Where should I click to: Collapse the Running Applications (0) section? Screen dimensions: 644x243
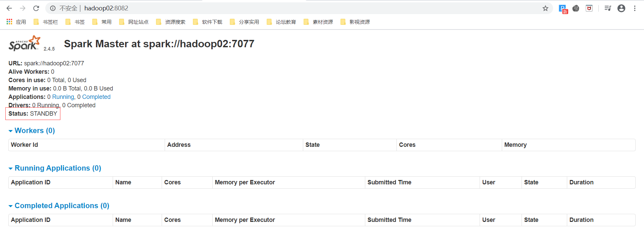point(55,168)
